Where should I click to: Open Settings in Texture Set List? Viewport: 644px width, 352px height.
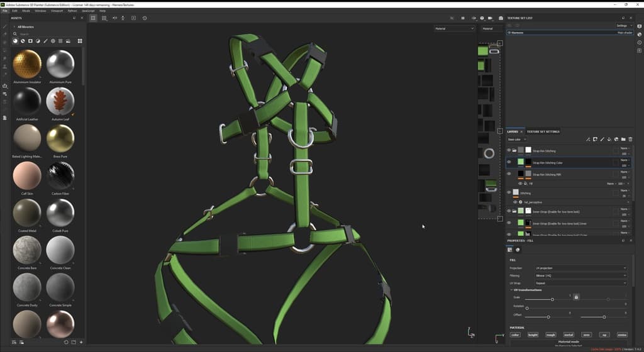click(x=625, y=26)
